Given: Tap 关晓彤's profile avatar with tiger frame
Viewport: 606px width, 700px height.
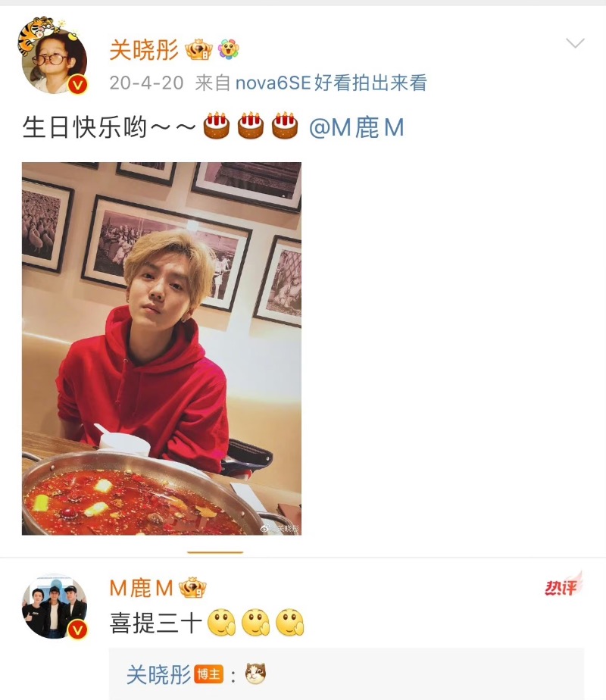Looking at the screenshot, I should (x=54, y=57).
